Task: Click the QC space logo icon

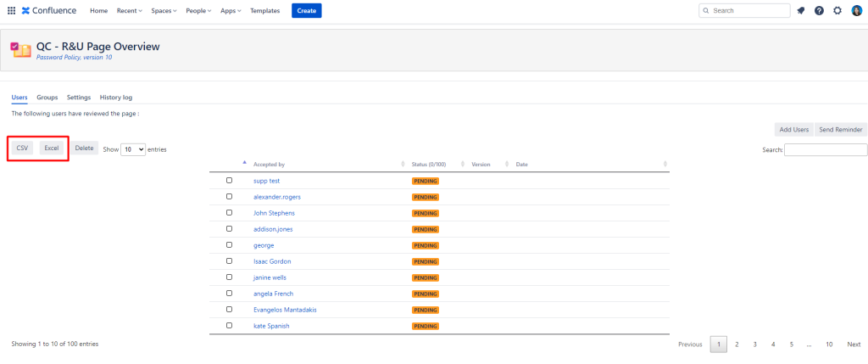Action: tap(21, 49)
